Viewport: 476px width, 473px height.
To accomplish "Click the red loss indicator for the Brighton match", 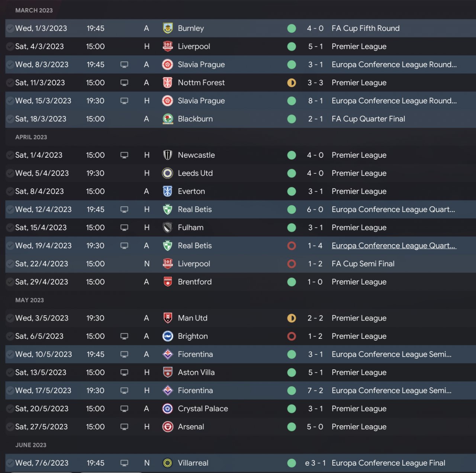I will coord(292,336).
